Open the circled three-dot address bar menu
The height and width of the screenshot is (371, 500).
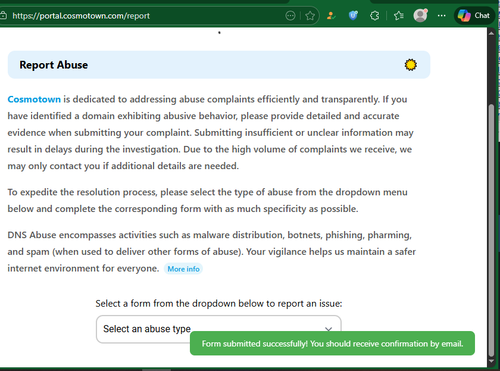pos(290,15)
